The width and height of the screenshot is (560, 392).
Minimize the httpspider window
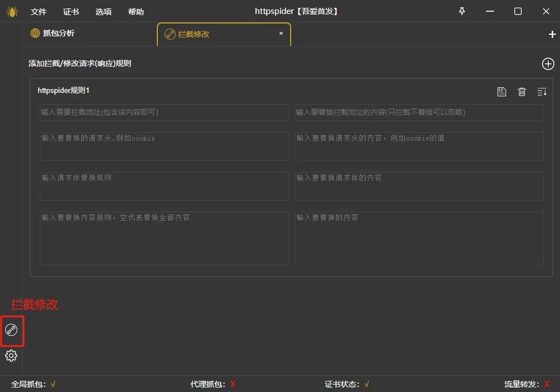coord(490,11)
